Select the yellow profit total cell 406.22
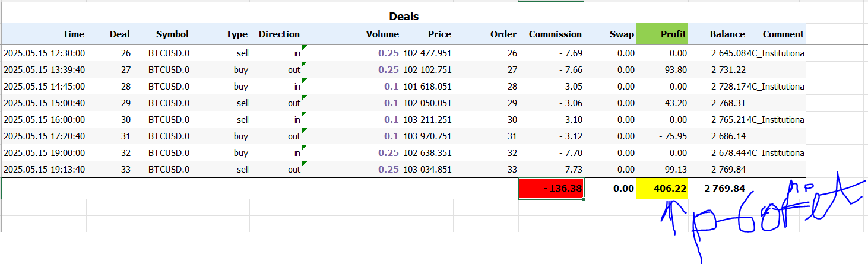The image size is (868, 264). [661, 189]
